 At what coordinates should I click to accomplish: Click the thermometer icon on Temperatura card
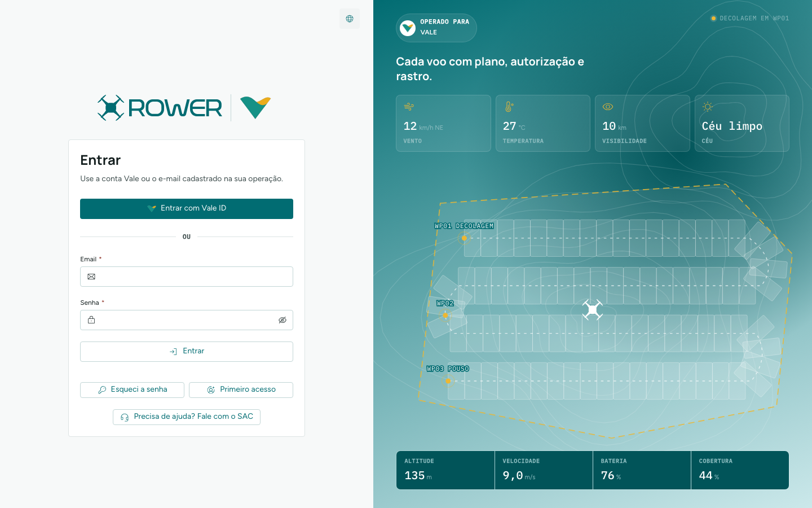click(509, 107)
